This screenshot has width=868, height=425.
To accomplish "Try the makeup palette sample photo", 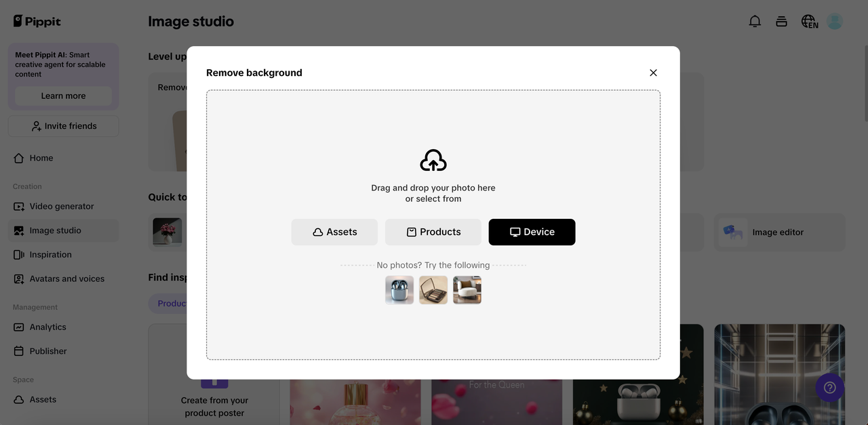I will (x=433, y=290).
